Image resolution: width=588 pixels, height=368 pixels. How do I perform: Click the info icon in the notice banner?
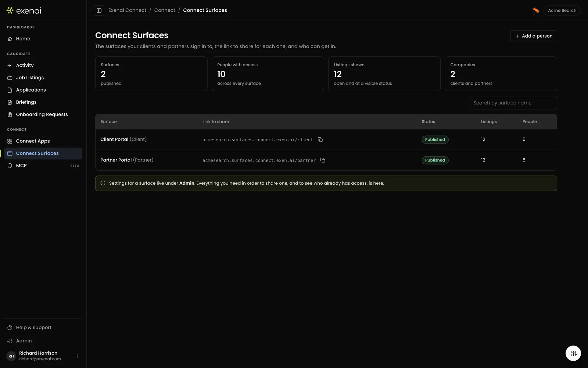103,183
